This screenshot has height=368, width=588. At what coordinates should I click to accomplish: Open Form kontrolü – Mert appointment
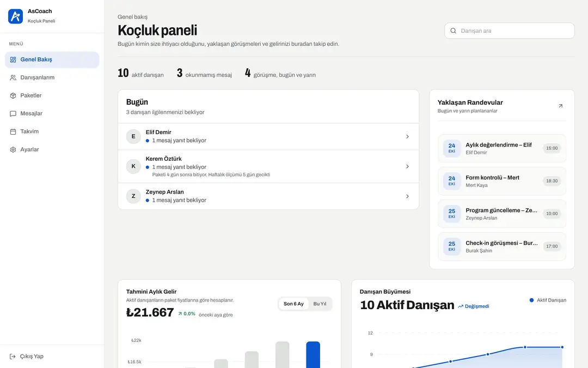tap(502, 181)
